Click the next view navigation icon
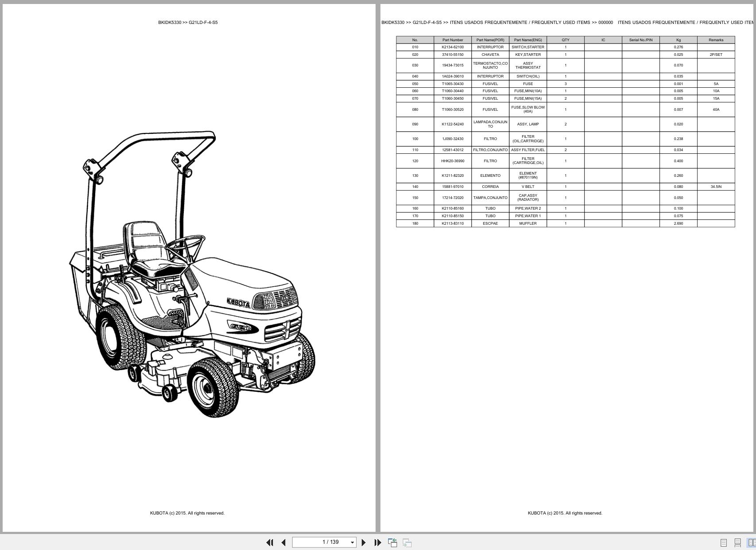 [407, 542]
